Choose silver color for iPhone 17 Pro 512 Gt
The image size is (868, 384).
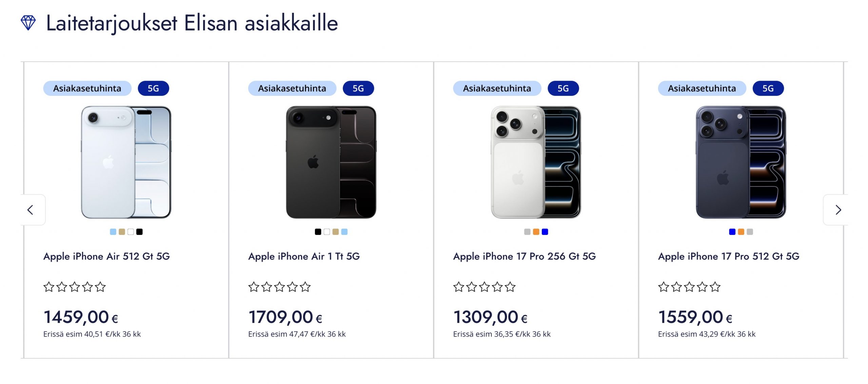(x=750, y=232)
